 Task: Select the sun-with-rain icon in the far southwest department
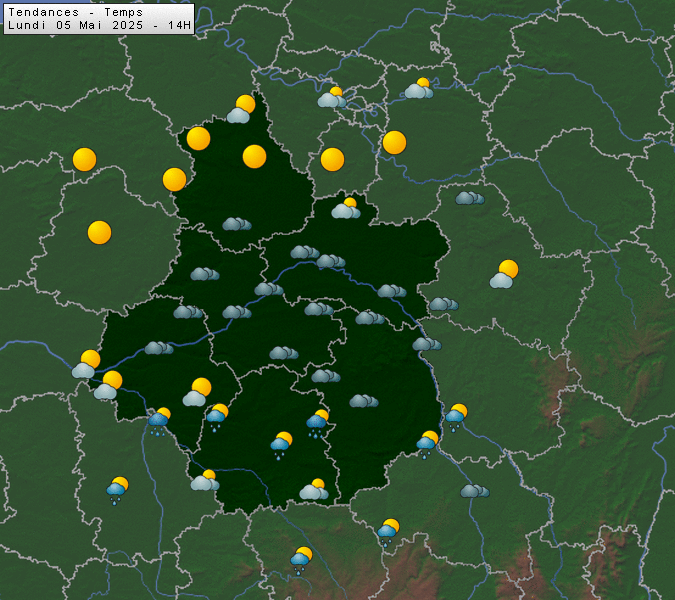click(117, 491)
